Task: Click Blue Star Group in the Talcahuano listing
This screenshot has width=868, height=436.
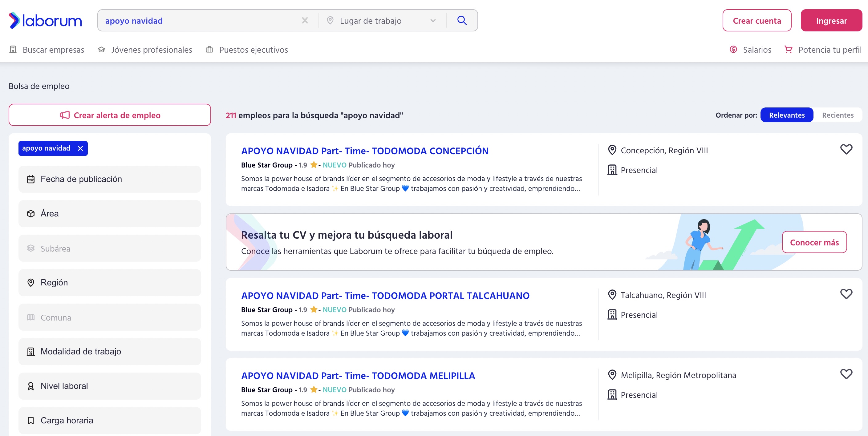Action: click(266, 310)
